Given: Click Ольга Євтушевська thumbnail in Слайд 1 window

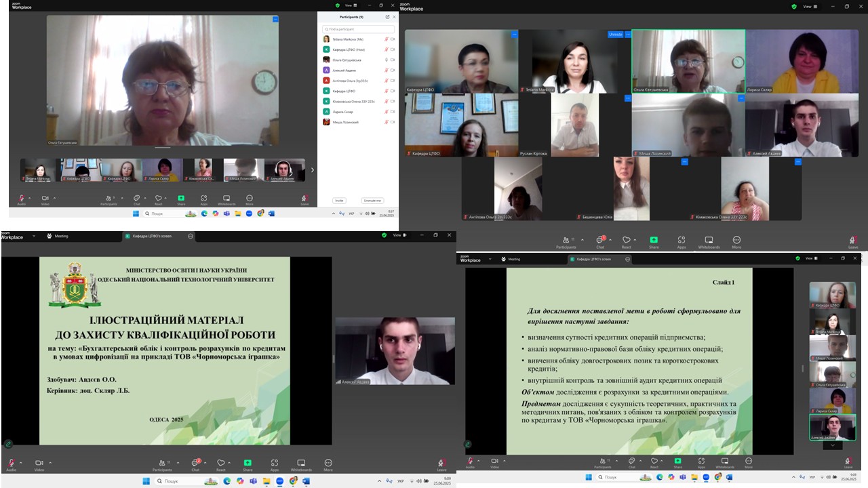Looking at the screenshot, I should (832, 375).
